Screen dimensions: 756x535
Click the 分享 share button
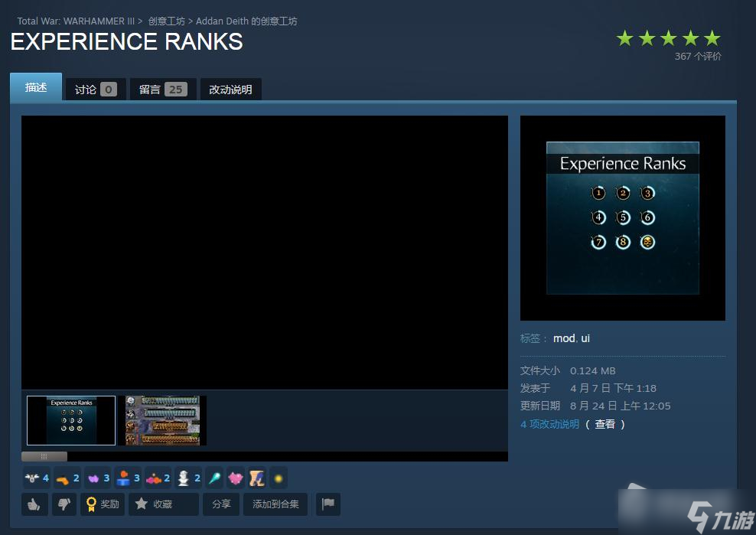[x=221, y=504]
